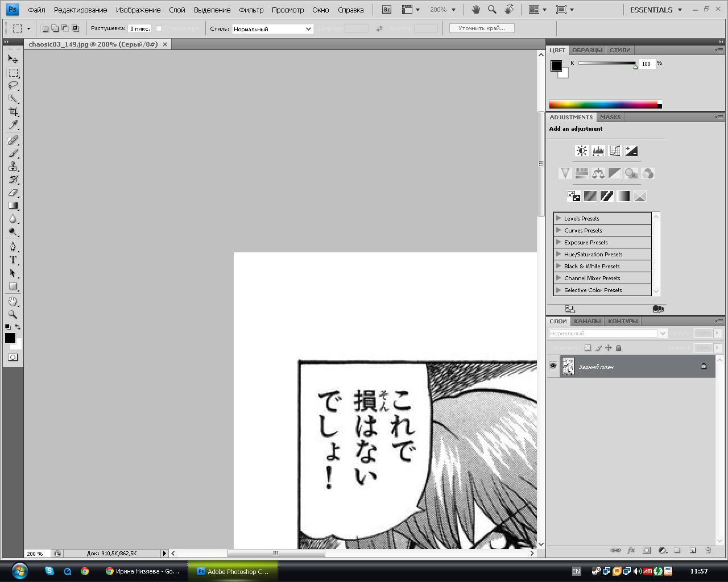Viewport: 728px width, 582px height.
Task: Select the Pen tool
Action: (13, 247)
